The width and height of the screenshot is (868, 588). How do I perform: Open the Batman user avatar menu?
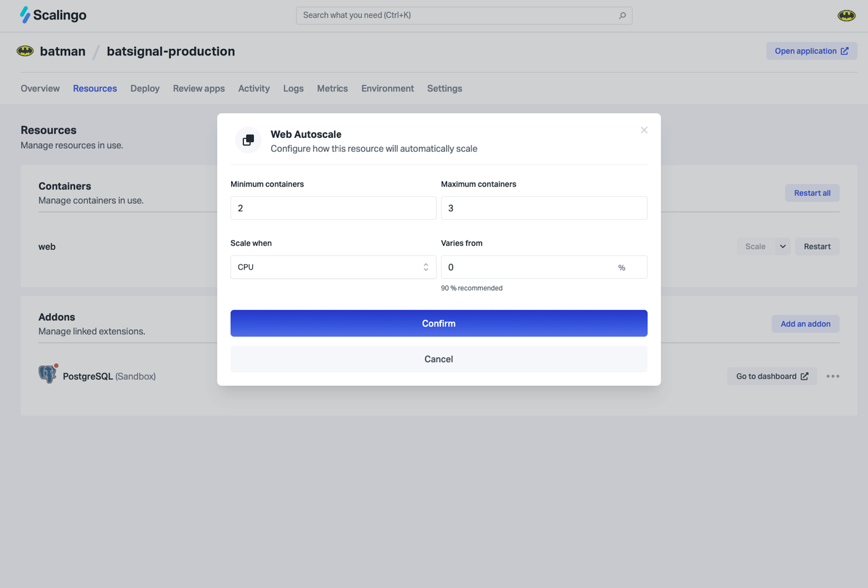click(x=846, y=16)
